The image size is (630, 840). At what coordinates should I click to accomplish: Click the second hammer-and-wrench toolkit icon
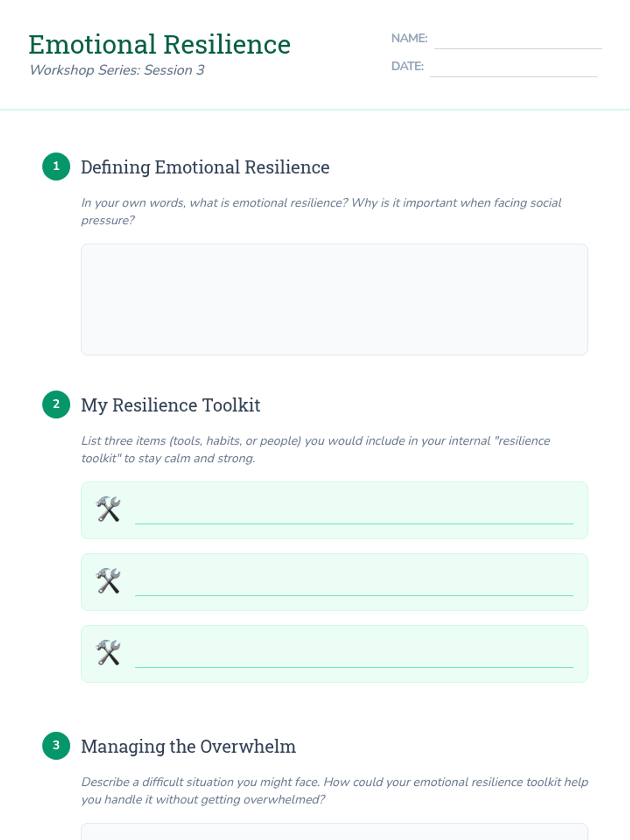click(x=108, y=581)
